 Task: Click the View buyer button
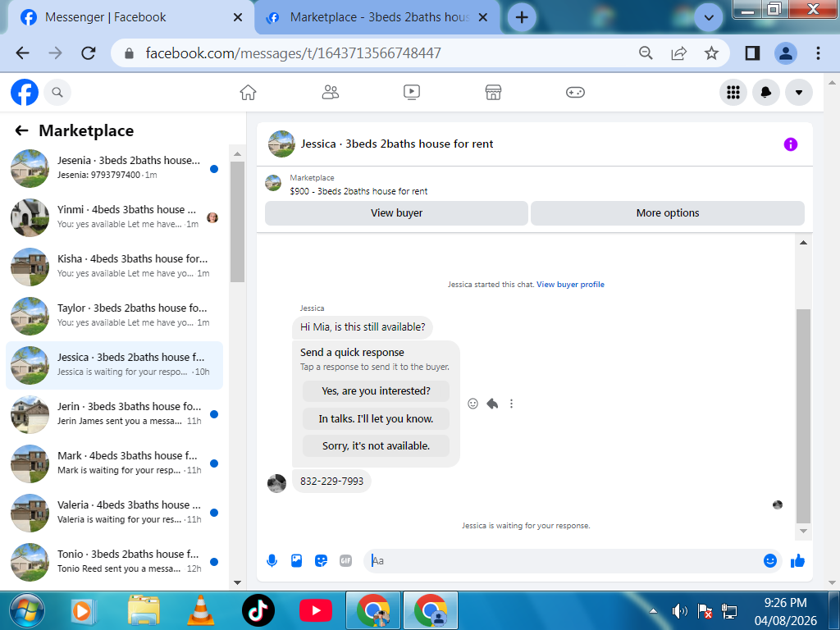coord(396,213)
